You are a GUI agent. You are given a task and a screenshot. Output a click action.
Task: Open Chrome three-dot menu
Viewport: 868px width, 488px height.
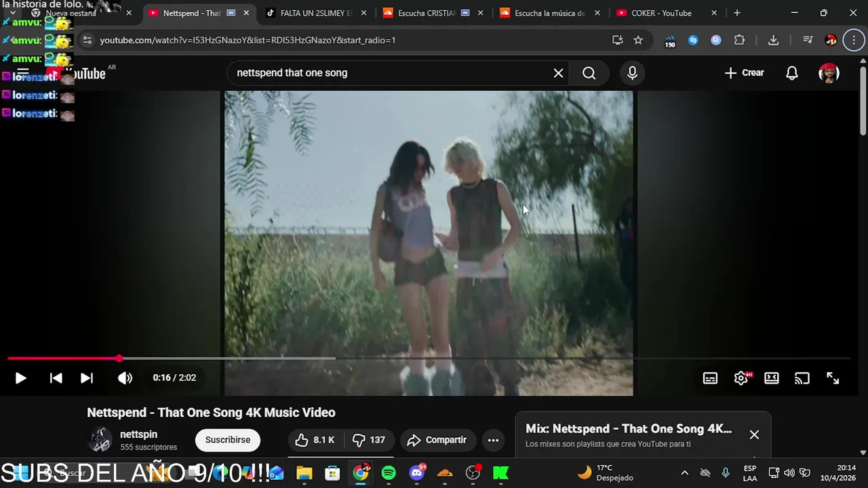pyautogui.click(x=854, y=40)
